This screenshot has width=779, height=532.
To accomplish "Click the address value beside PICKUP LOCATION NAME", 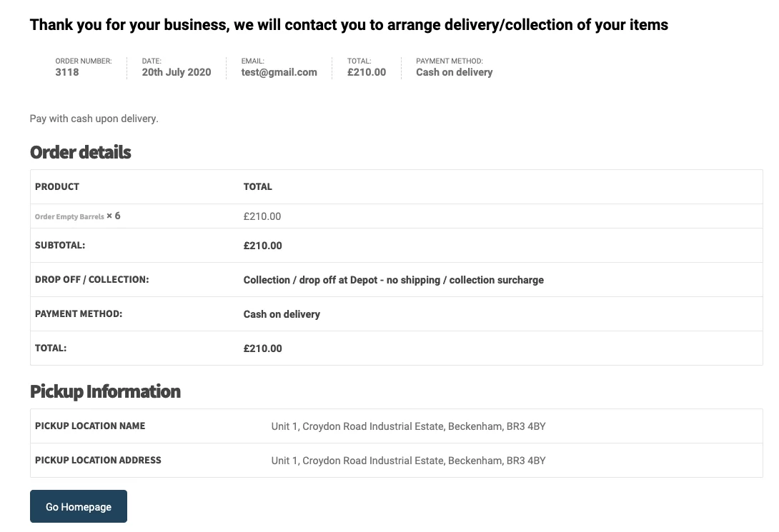I will point(408,426).
